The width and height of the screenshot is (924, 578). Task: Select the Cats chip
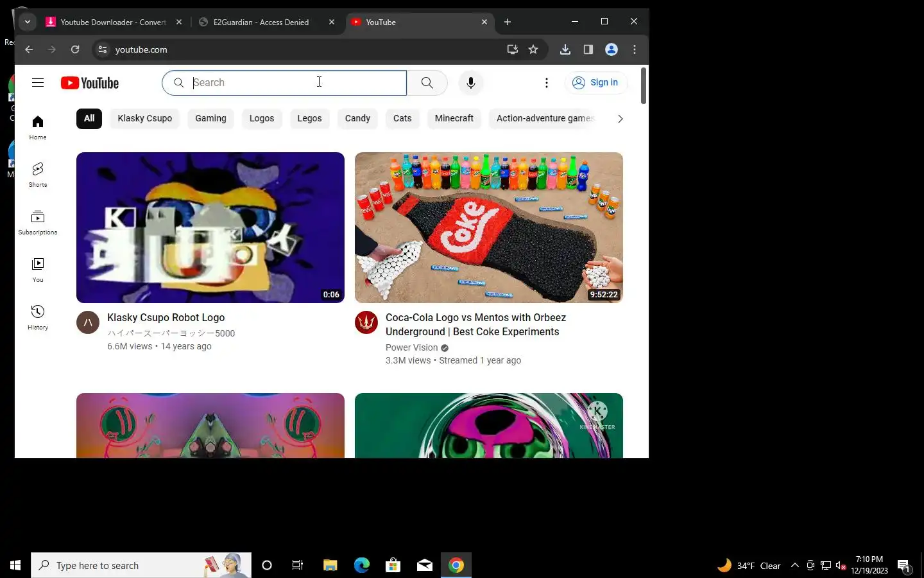point(402,118)
